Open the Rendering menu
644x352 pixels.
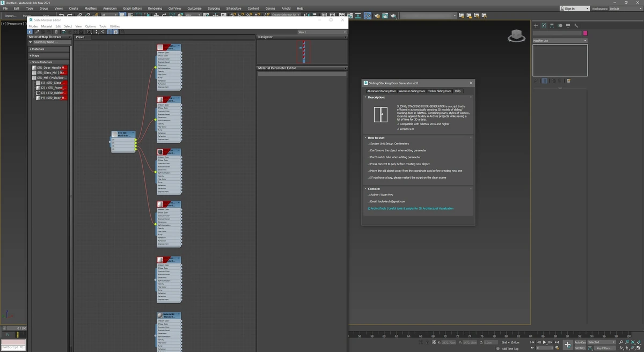pos(155,9)
